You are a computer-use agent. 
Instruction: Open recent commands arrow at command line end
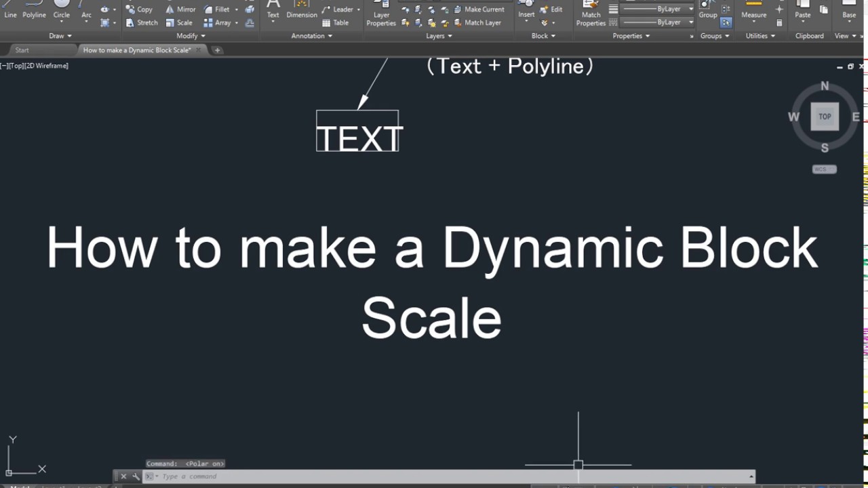(751, 476)
